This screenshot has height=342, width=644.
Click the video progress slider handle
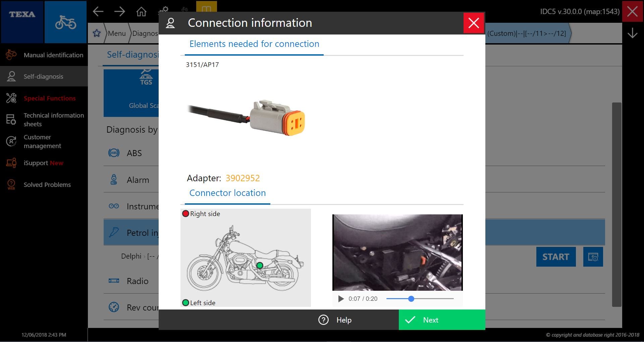(x=411, y=299)
